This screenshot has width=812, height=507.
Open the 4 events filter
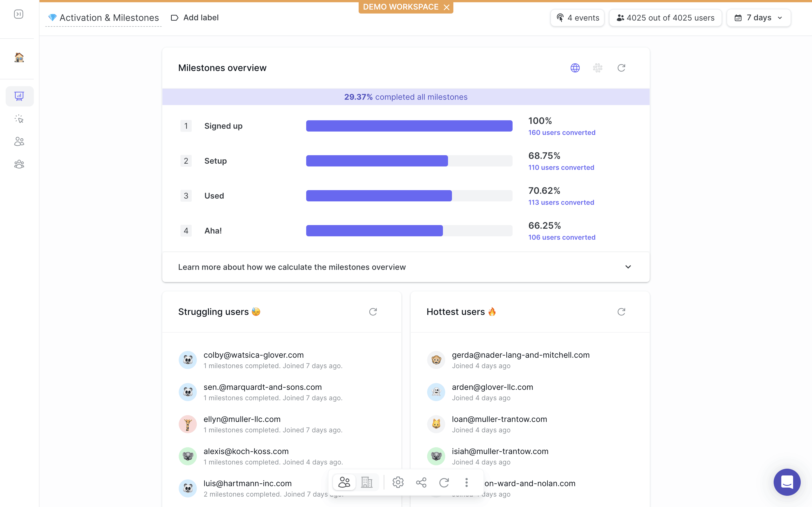click(577, 18)
